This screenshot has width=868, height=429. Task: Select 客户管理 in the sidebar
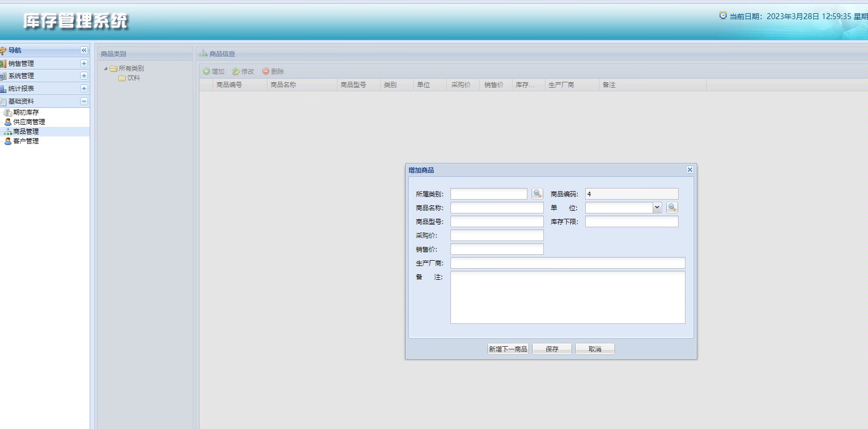coord(25,141)
